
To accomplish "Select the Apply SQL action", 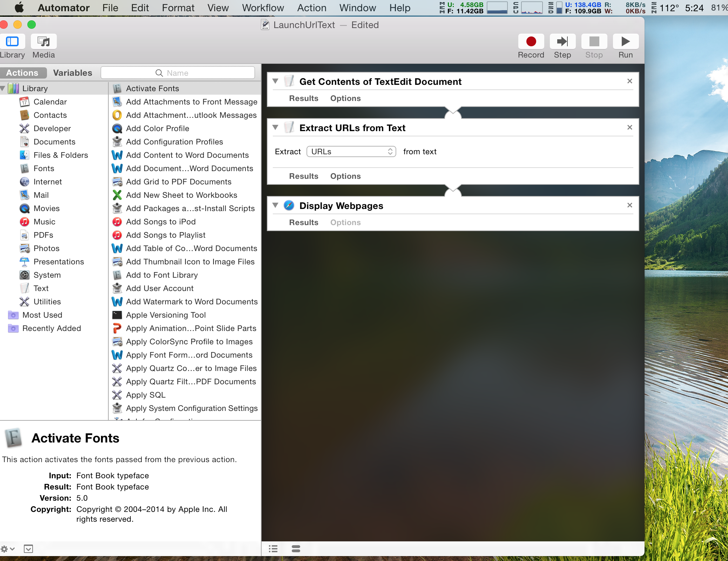I will 146,395.
